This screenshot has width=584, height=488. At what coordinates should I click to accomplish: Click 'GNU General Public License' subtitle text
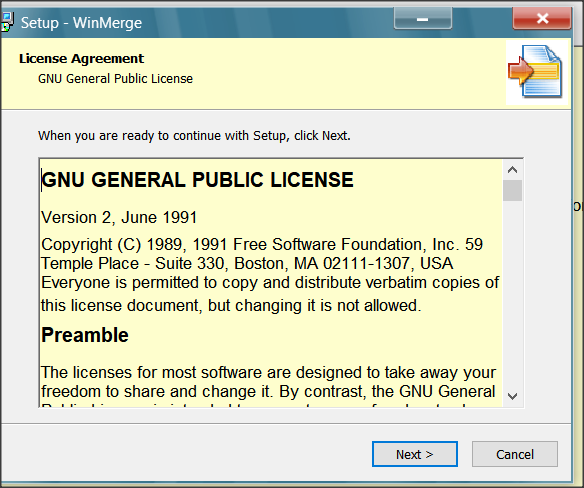coord(115,79)
